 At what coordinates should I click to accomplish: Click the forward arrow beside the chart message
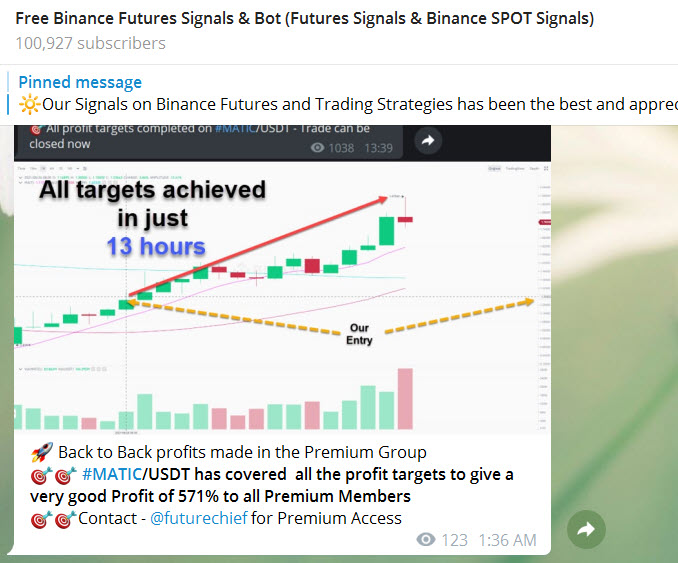click(x=586, y=531)
